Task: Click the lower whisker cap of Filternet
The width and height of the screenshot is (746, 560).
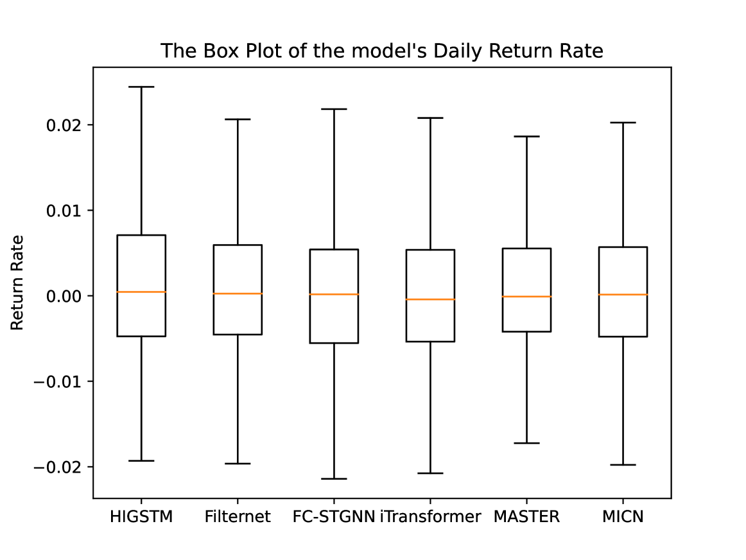Action: tap(238, 464)
